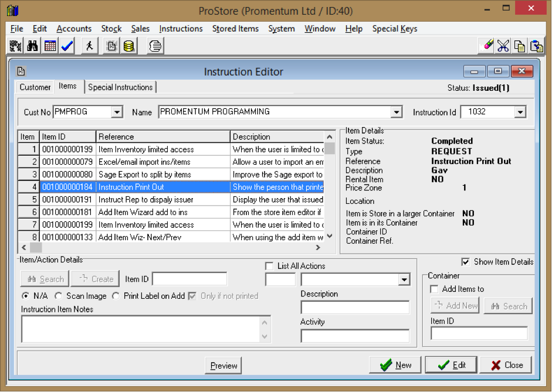552x392 pixels.
Task: Open the File menu
Action: click(x=17, y=29)
